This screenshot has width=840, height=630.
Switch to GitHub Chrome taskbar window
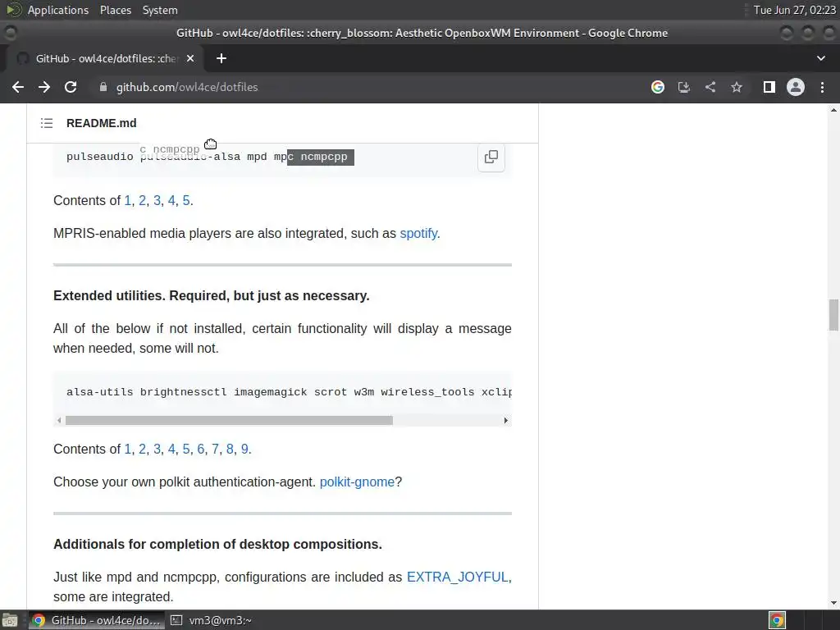(x=97, y=620)
